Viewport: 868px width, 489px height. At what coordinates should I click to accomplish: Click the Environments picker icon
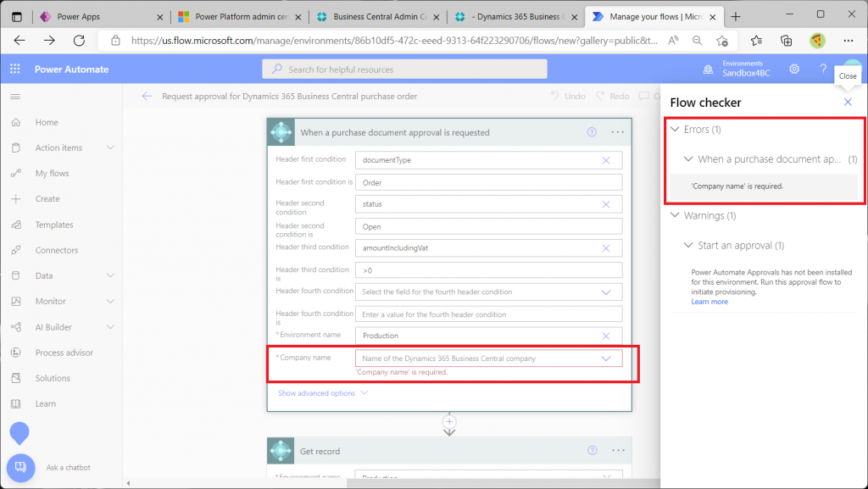click(708, 69)
